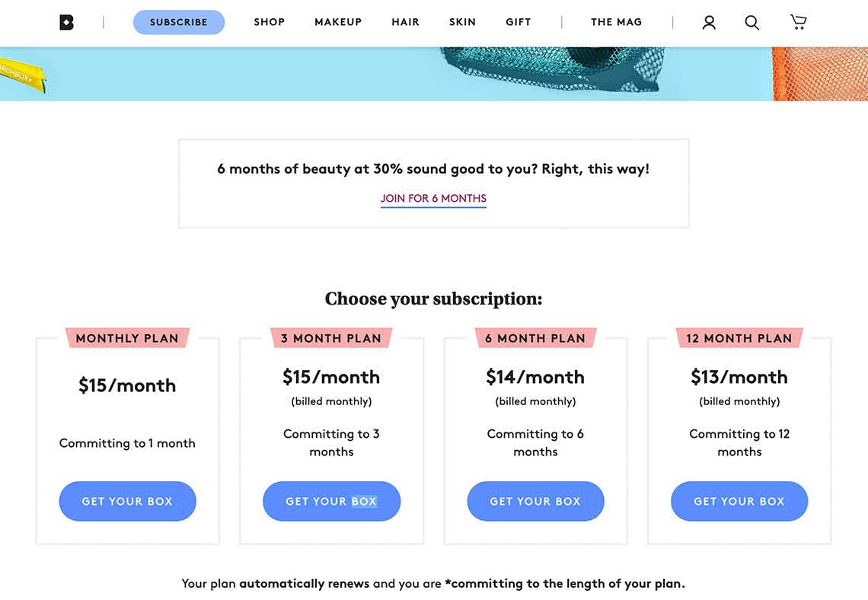Click the Birchbox logo icon
The height and width of the screenshot is (600, 868).
click(66, 22)
